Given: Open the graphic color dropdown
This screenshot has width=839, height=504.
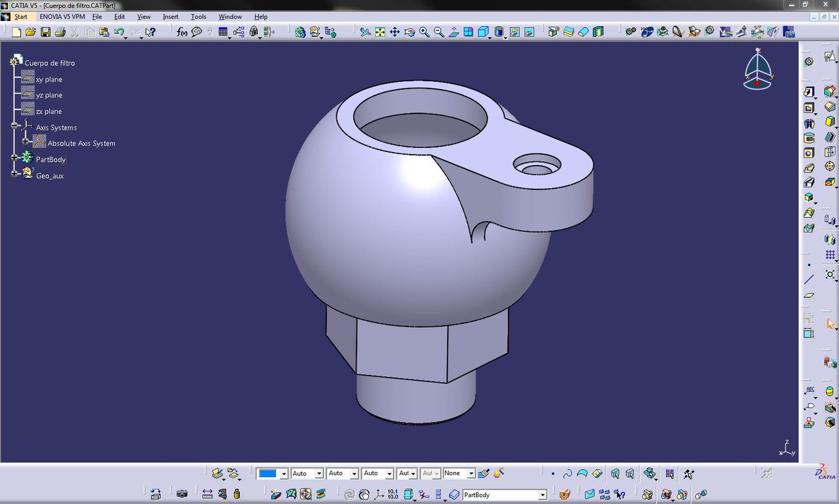Looking at the screenshot, I should coord(284,473).
